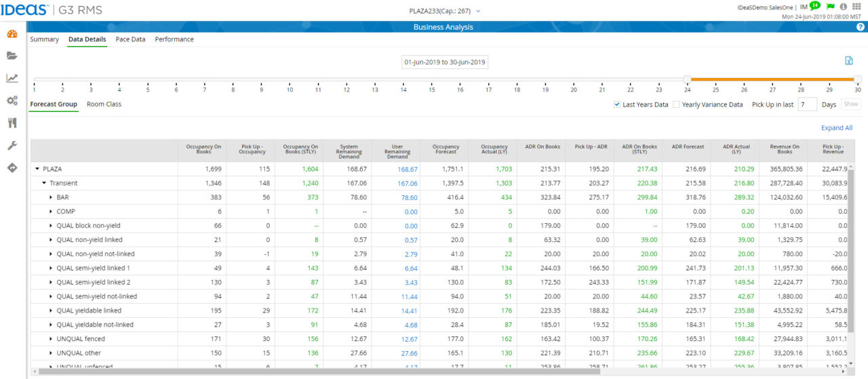Image resolution: width=868 pixels, height=379 pixels.
Task: Click the fork and knife sidebar icon
Action: [x=12, y=123]
